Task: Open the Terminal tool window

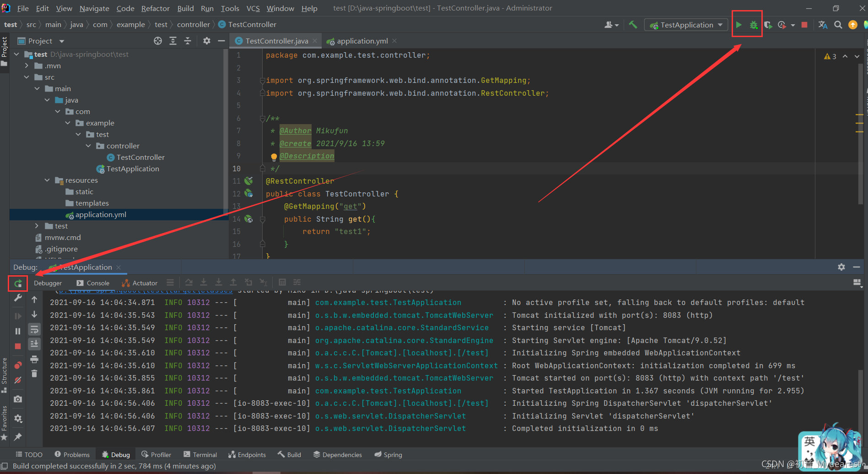Action: [x=200, y=454]
